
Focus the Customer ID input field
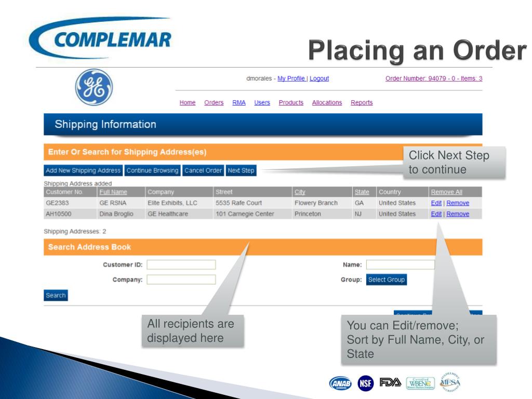[181, 264]
